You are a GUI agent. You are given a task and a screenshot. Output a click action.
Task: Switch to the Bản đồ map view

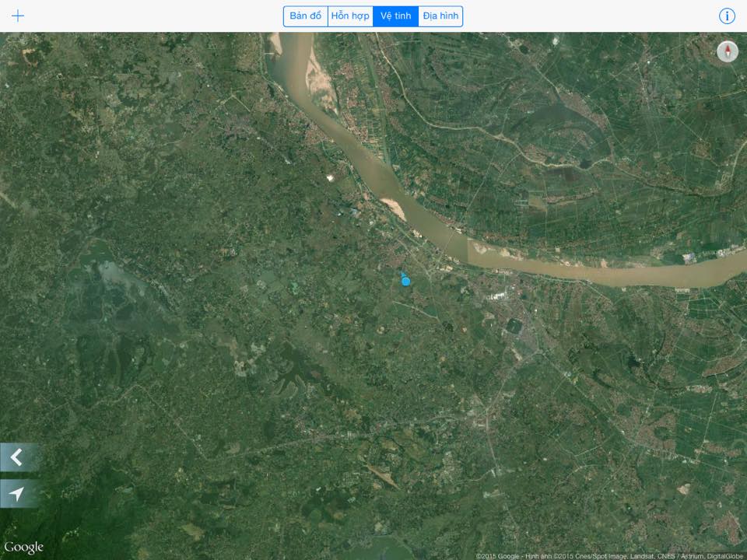[x=305, y=16]
